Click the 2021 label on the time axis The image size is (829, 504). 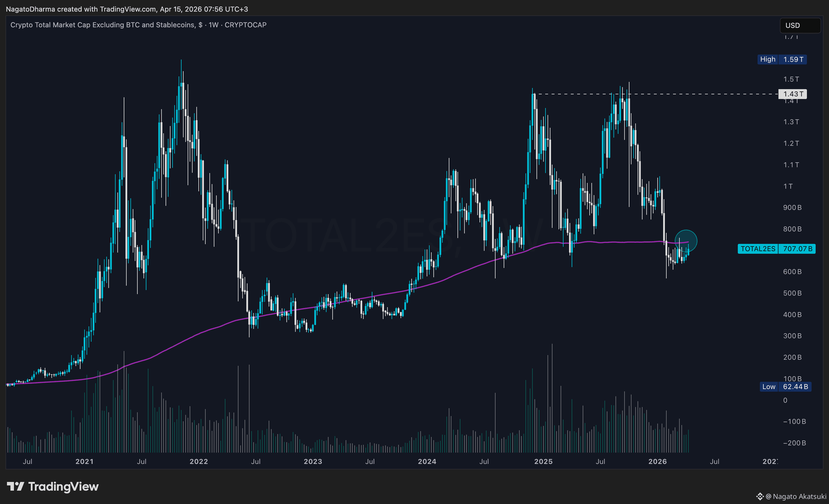coord(85,462)
